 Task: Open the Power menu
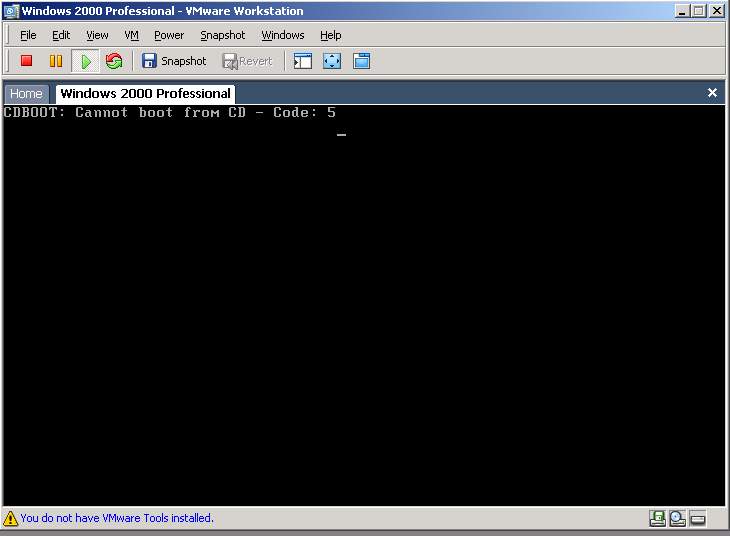pyautogui.click(x=169, y=35)
